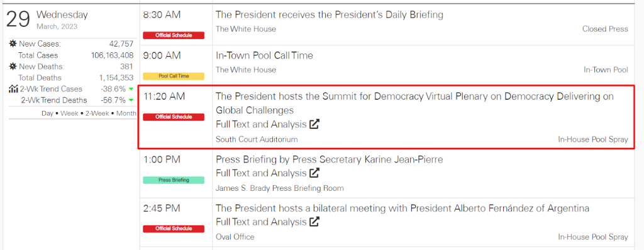
Task: Open external link icon for Press Briefing
Action: click(x=314, y=173)
